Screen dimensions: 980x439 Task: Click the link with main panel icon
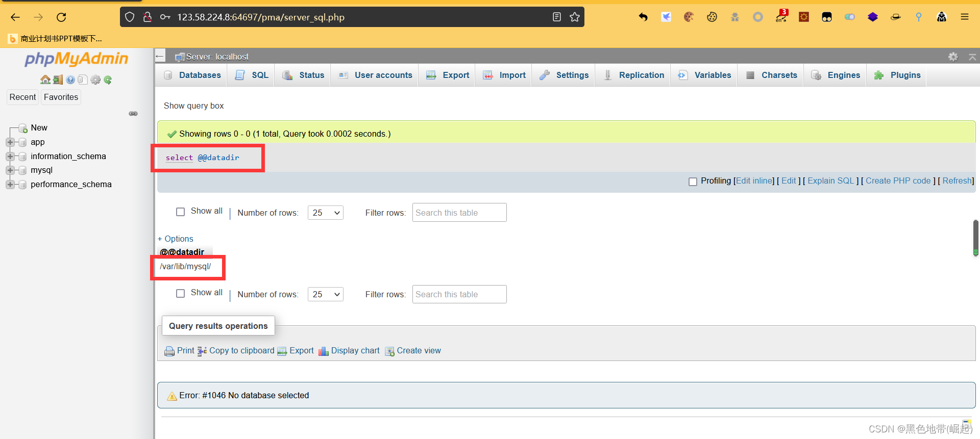click(133, 113)
